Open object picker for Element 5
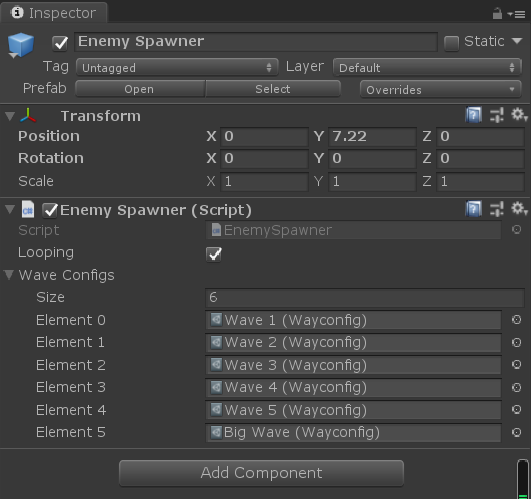The height and width of the screenshot is (499, 531). (x=516, y=432)
